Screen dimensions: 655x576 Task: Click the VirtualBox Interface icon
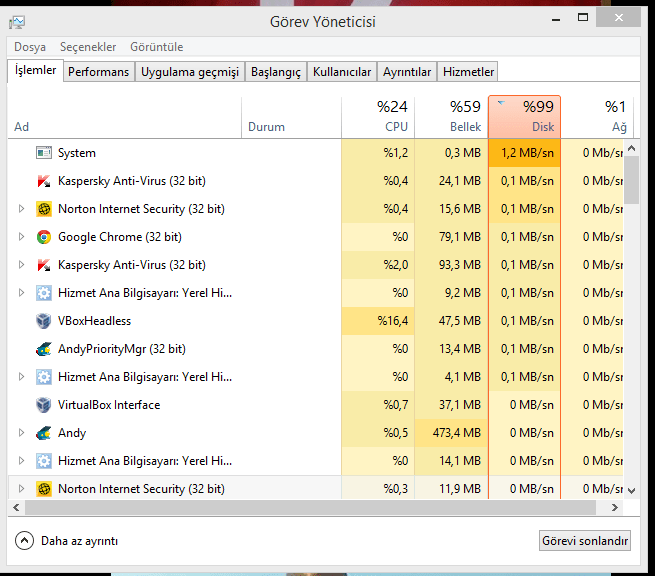pyautogui.click(x=43, y=405)
